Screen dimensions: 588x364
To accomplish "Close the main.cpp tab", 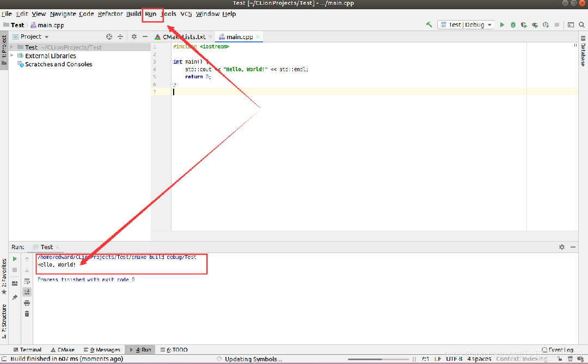I will (258, 37).
